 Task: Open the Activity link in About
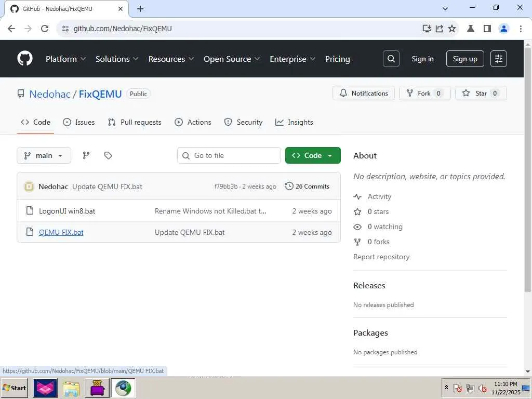click(x=373, y=196)
